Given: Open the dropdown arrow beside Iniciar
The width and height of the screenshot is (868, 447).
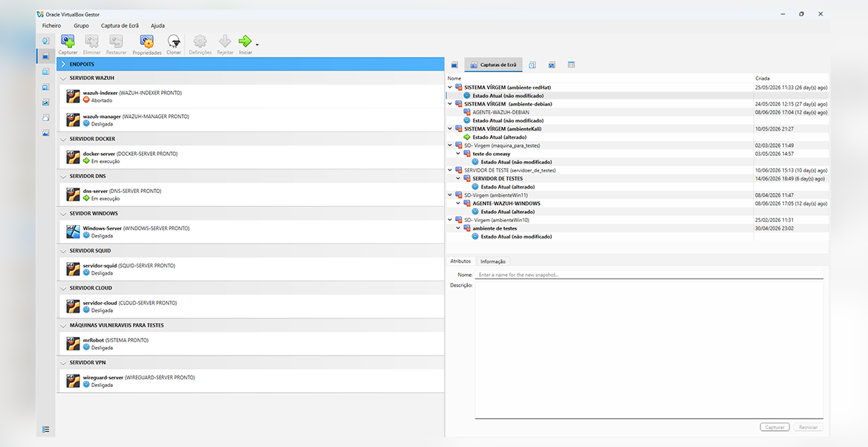Looking at the screenshot, I should (258, 44).
